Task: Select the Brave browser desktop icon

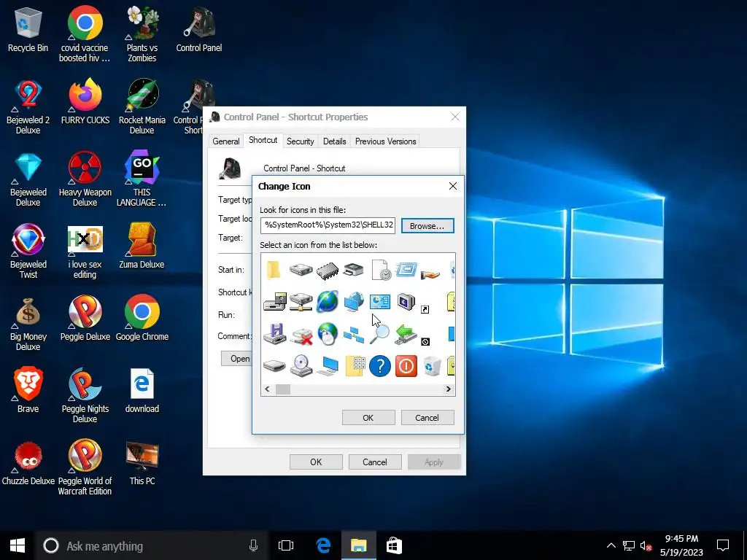Action: (28, 391)
